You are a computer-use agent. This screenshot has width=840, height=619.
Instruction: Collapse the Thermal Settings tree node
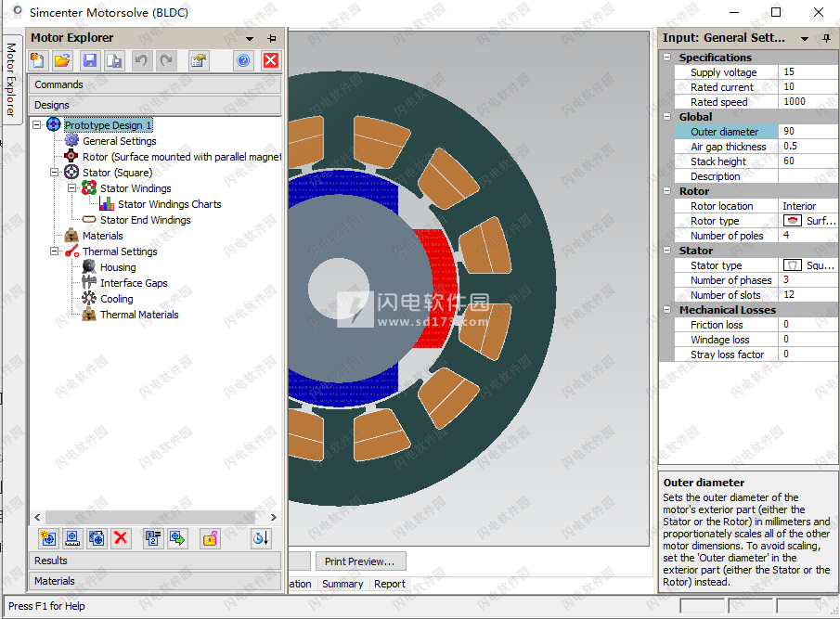click(54, 251)
